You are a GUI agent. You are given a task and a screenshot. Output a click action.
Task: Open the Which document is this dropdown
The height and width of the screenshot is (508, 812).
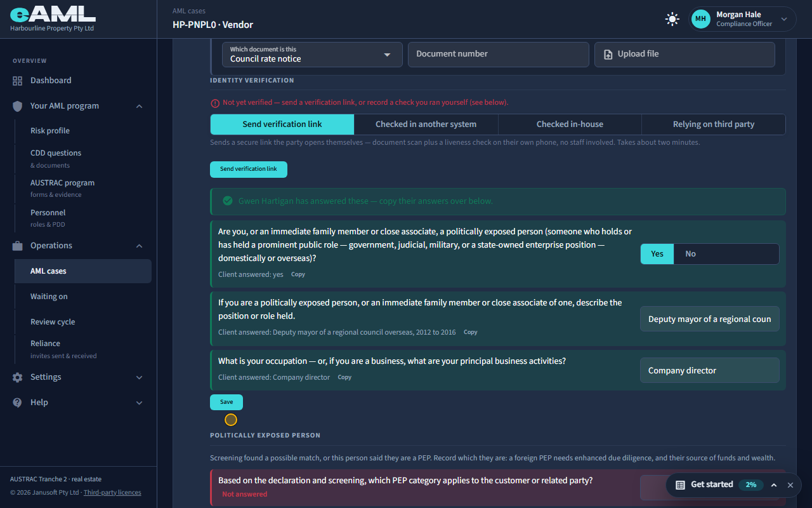[x=312, y=55]
